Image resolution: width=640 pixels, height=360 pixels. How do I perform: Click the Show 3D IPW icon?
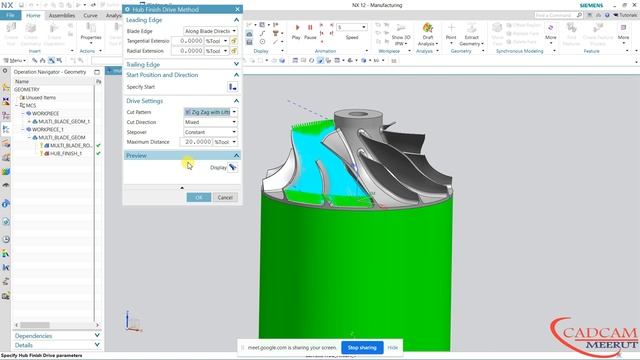click(401, 28)
